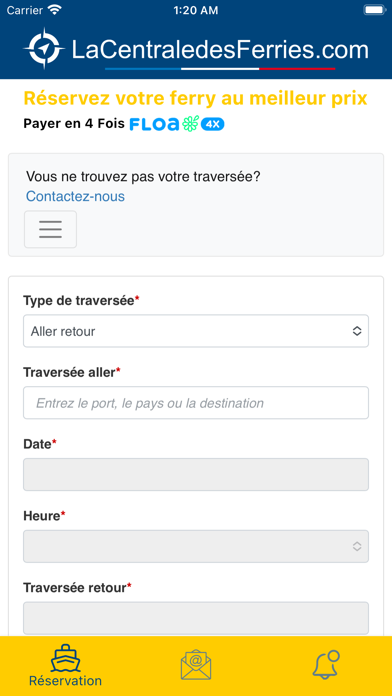Click the Traversée retour field

point(196,618)
